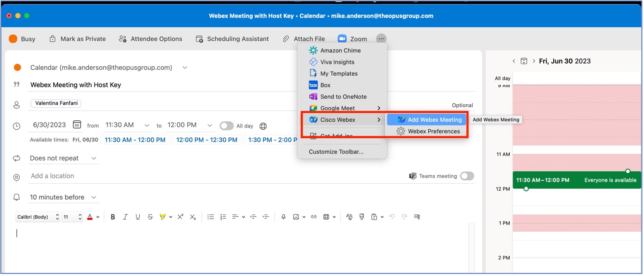Open Send to OneNote menu item
This screenshot has height=276, width=644.
[x=343, y=96]
